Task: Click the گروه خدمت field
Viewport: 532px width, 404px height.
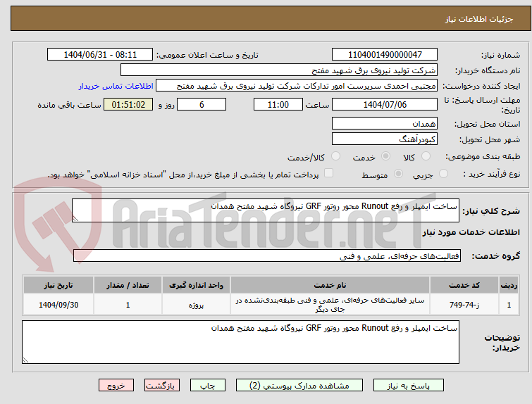Action: click(267, 256)
